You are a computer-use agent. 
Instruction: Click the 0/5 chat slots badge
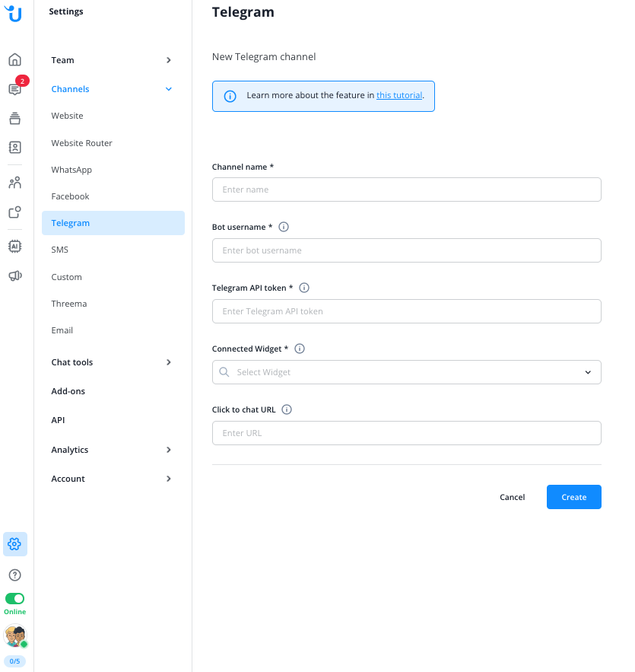point(15,661)
